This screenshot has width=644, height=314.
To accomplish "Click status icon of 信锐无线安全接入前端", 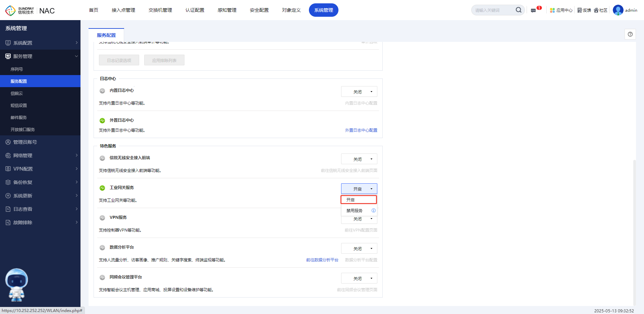I will 102,158.
